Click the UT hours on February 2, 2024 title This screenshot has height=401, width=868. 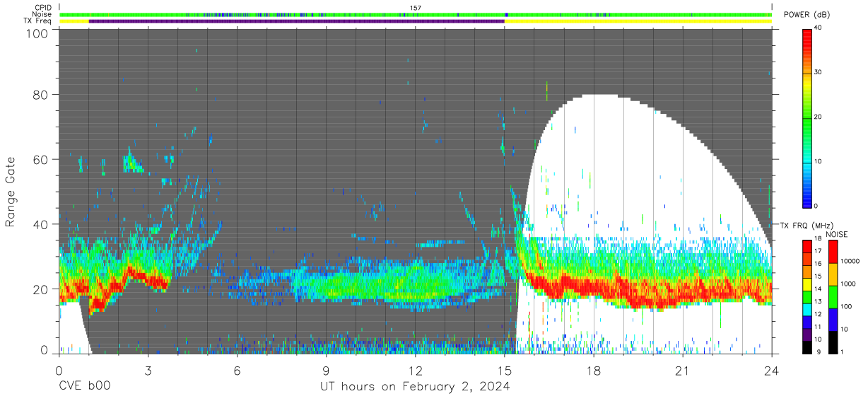(415, 386)
